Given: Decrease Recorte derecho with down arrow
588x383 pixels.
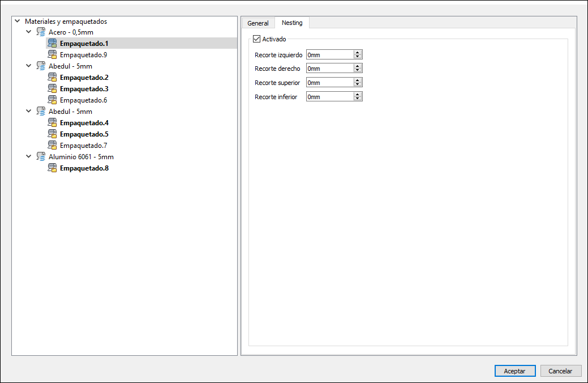Looking at the screenshot, I should click(358, 70).
